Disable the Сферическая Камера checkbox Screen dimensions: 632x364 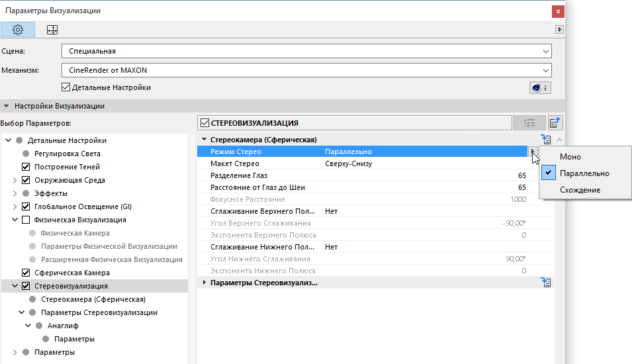26,273
